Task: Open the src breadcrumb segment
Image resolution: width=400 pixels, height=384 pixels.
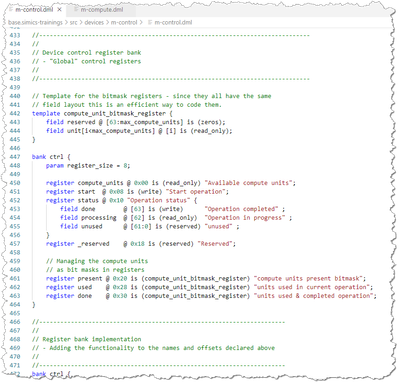Action: 73,23
